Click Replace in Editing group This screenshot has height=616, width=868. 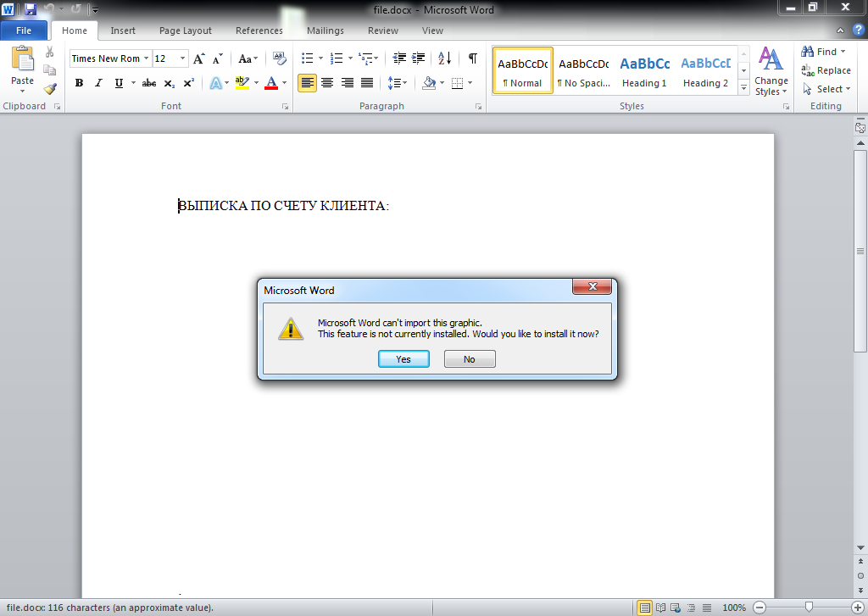coord(826,70)
